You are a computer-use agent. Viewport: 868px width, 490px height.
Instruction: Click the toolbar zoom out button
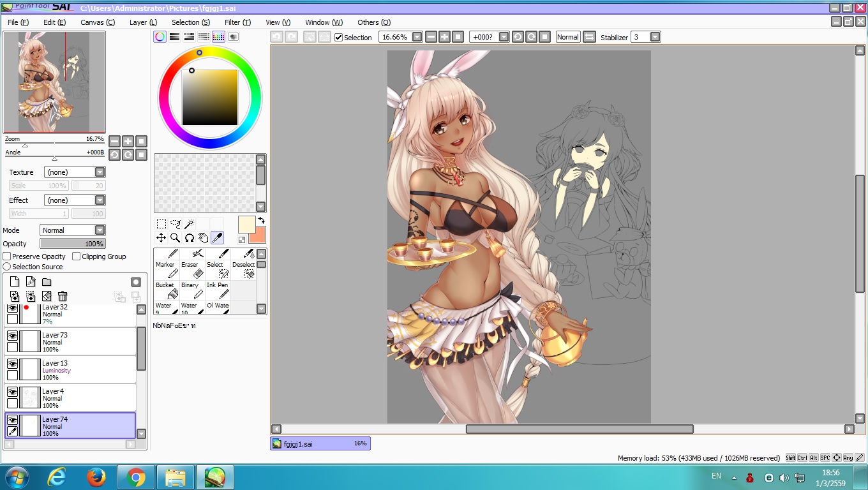tap(431, 37)
